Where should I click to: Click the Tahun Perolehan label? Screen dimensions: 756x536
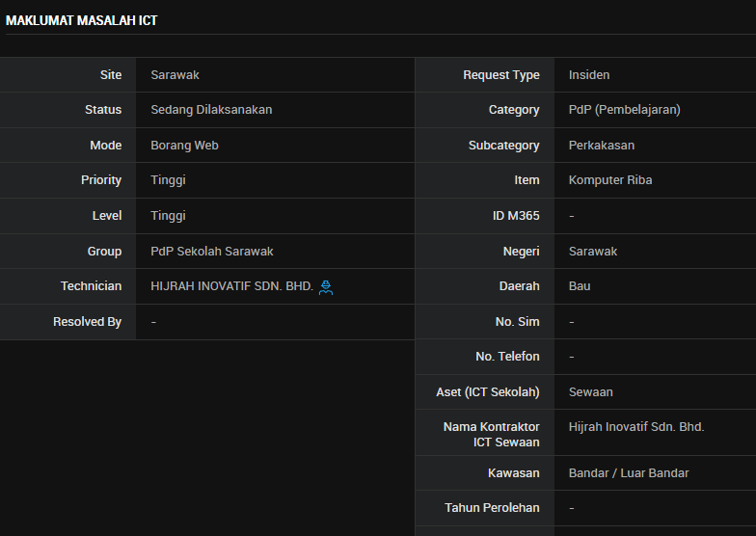[492, 508]
